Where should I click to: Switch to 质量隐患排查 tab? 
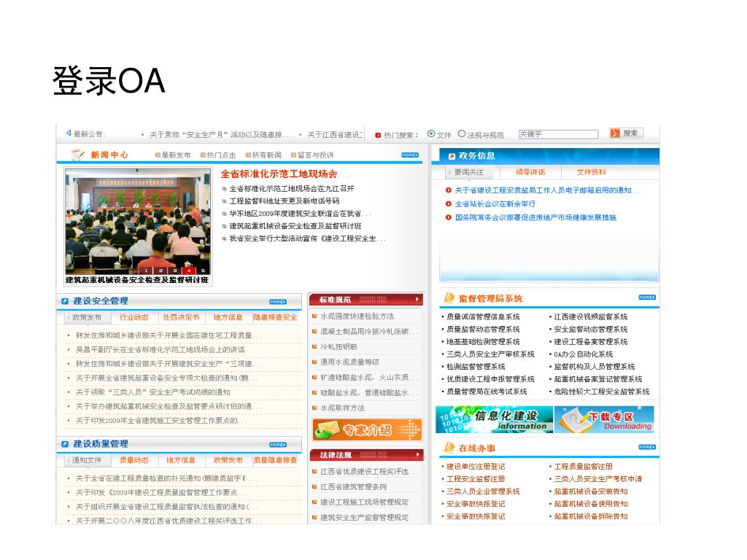point(275,460)
